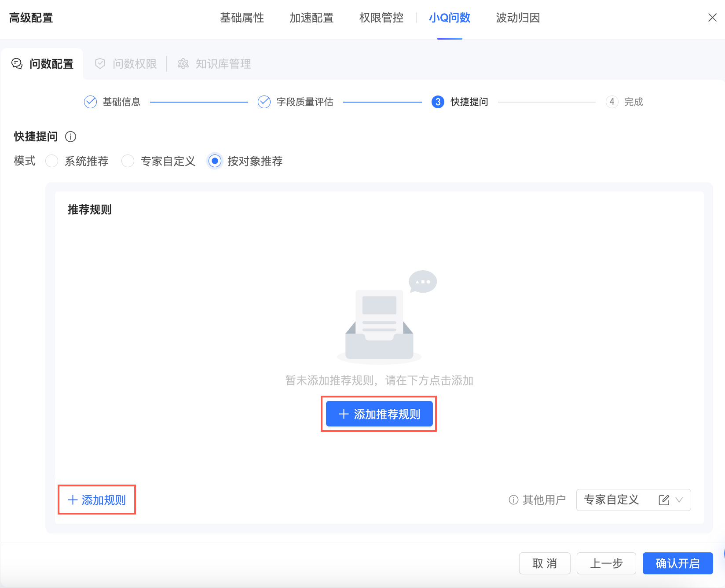Open the 专家自定义 dropdown for other users

[x=633, y=500]
